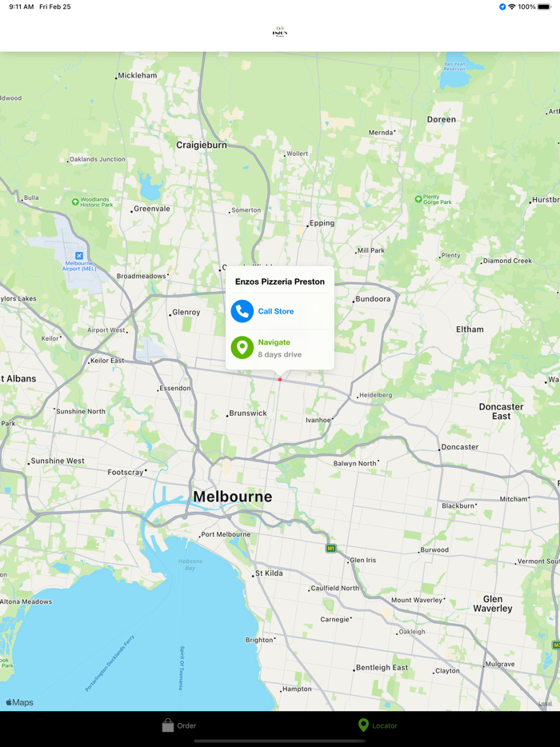The image size is (560, 747).
Task: Switch to the Order tab
Action: (x=179, y=725)
